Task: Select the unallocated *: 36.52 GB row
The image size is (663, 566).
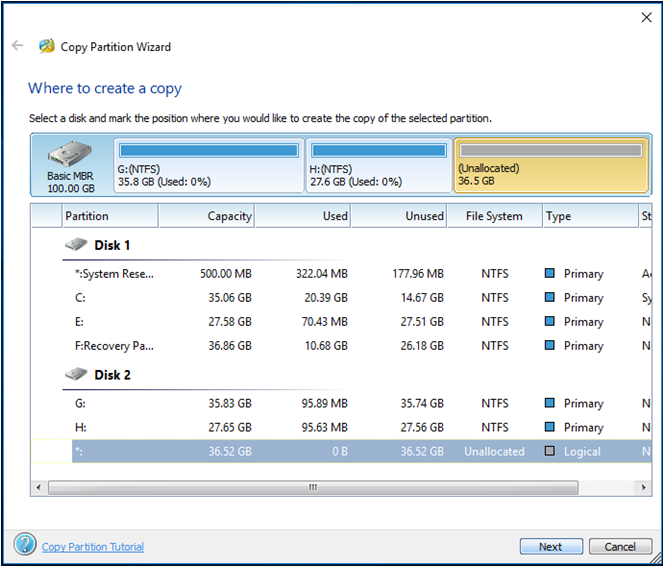Action: coord(341,451)
